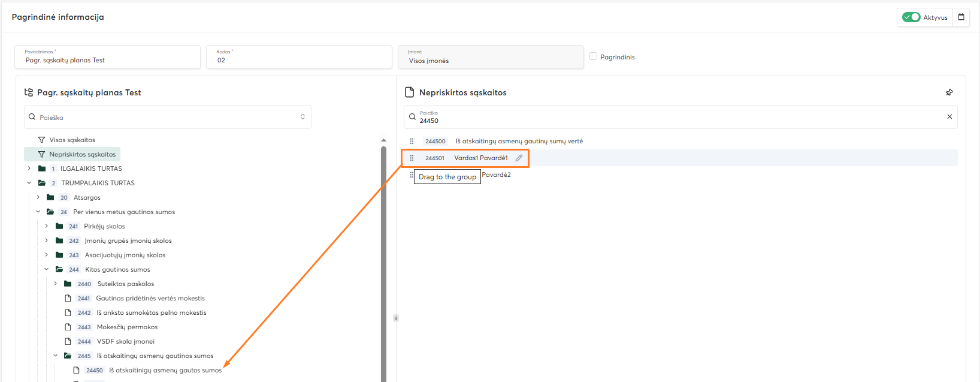Click the pin icon in Nepriskirtos sąskaitos panel

949,92
